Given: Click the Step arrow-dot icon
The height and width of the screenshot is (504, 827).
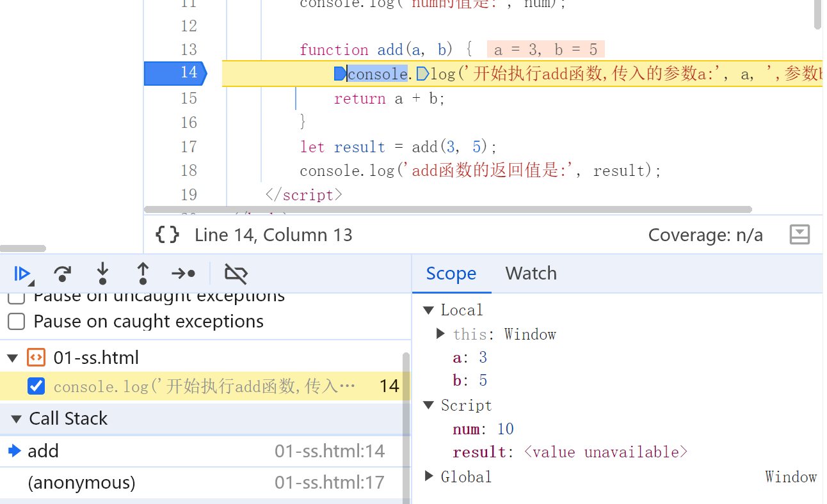Looking at the screenshot, I should 184,274.
